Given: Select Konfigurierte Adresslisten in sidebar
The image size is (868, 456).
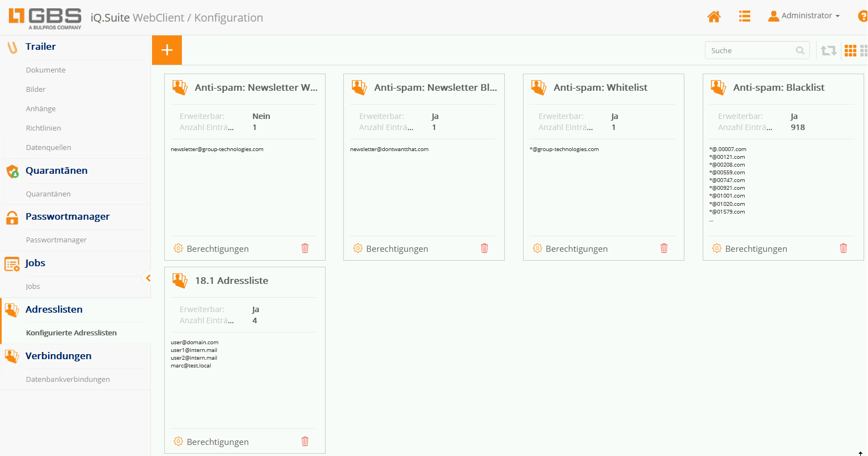Looking at the screenshot, I should click(71, 333).
